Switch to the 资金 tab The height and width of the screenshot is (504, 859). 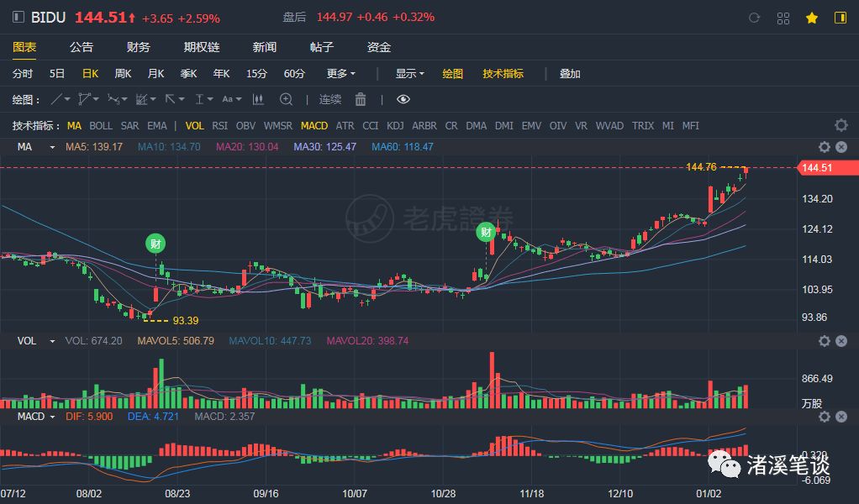[x=378, y=47]
